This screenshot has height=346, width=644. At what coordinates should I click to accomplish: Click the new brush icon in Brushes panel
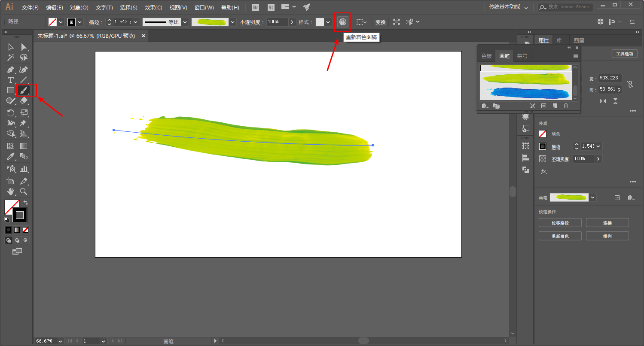point(555,106)
